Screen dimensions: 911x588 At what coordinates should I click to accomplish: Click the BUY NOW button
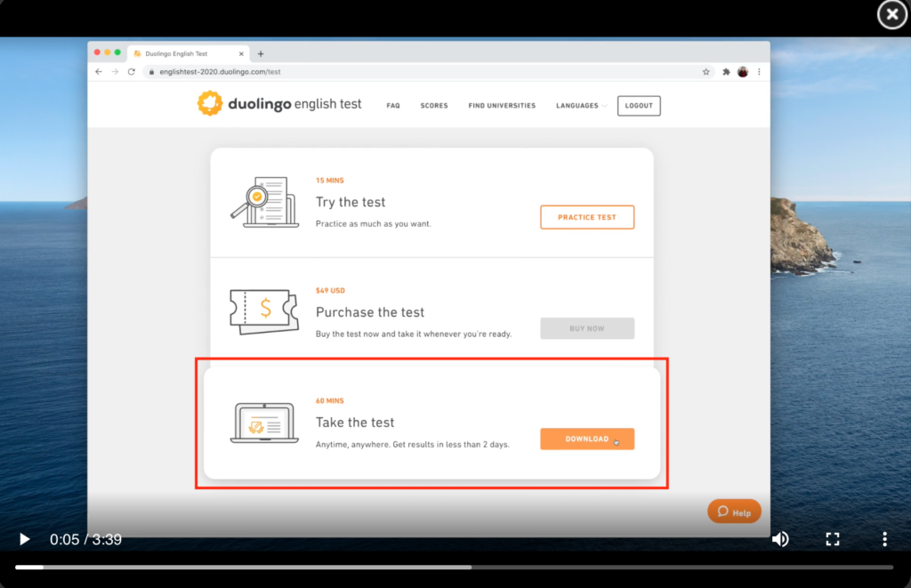tap(587, 328)
